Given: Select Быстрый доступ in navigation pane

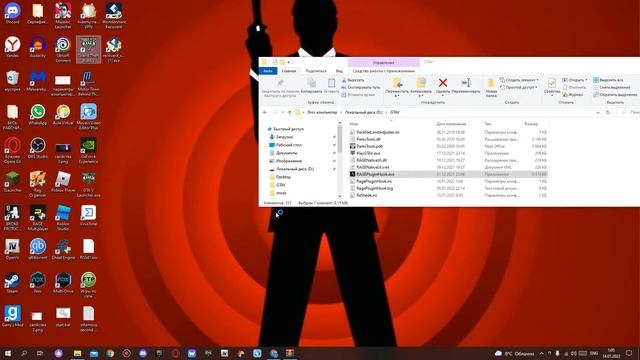Looking at the screenshot, I should click(288, 129).
